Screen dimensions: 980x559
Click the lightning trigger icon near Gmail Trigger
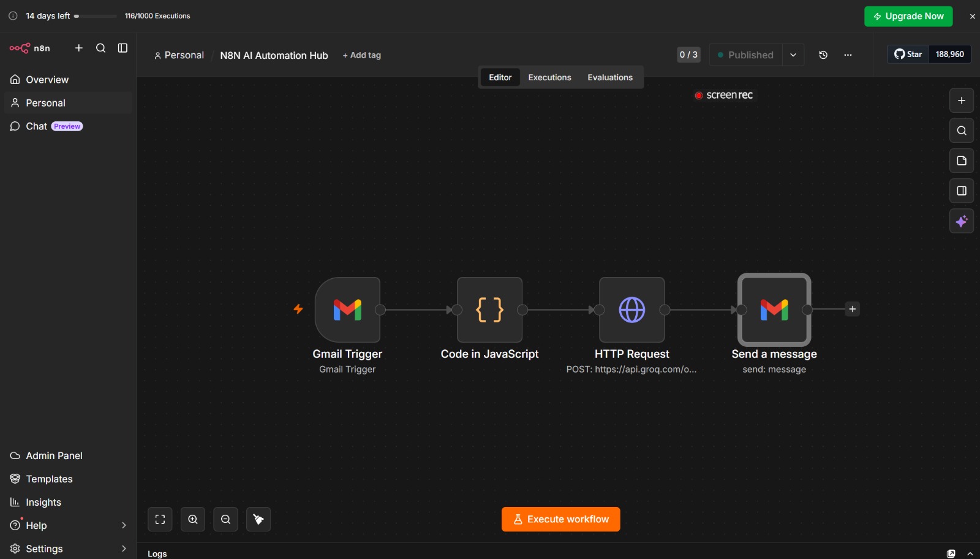tap(298, 309)
